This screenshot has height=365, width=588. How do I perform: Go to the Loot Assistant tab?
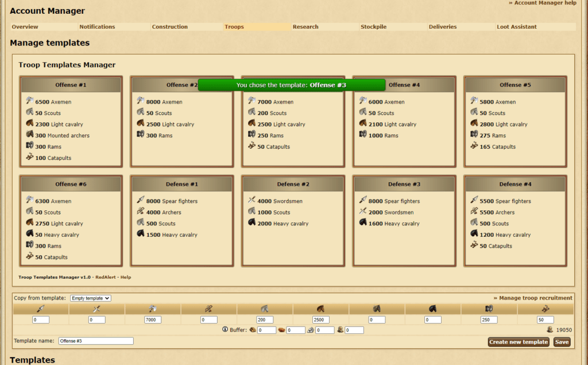pyautogui.click(x=517, y=26)
